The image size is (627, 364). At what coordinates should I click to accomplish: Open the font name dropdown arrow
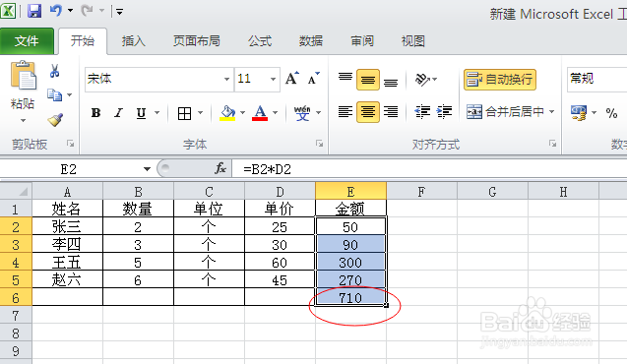226,79
